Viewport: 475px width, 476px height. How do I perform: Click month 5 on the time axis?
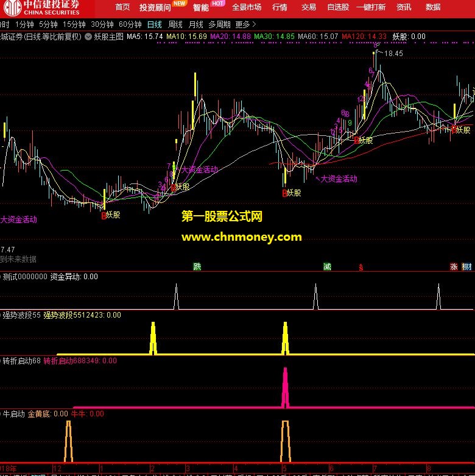(x=284, y=468)
